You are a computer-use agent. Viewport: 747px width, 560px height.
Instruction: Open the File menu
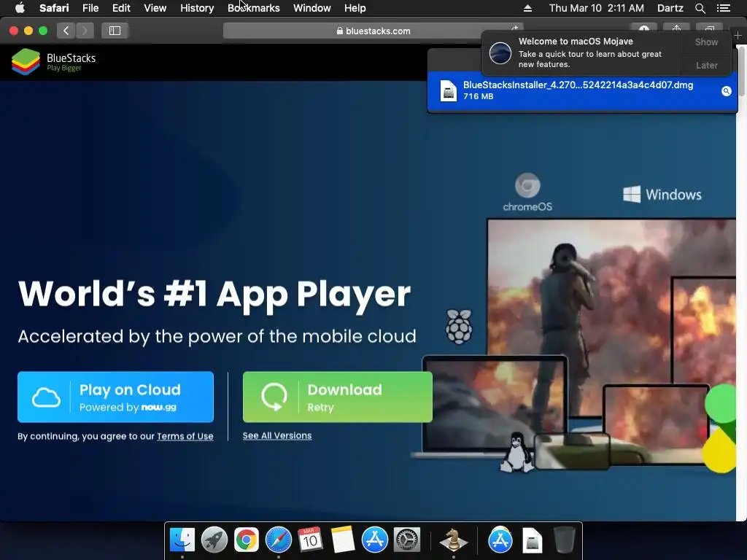click(90, 7)
